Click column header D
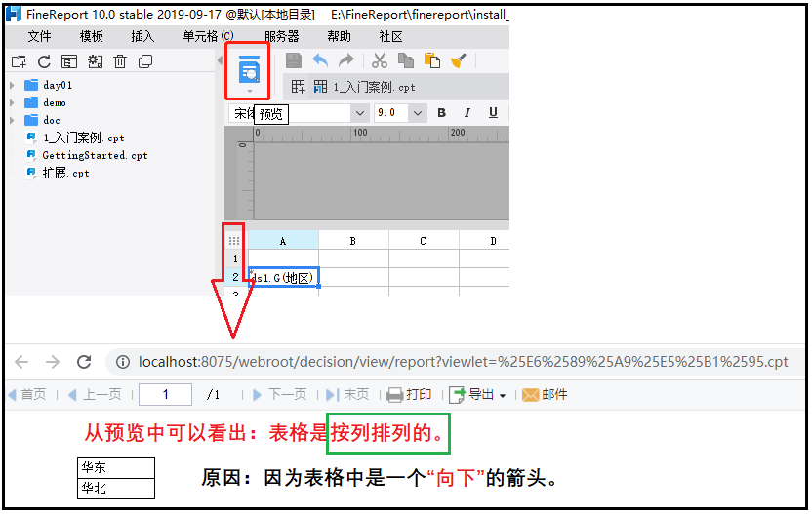 (x=484, y=241)
